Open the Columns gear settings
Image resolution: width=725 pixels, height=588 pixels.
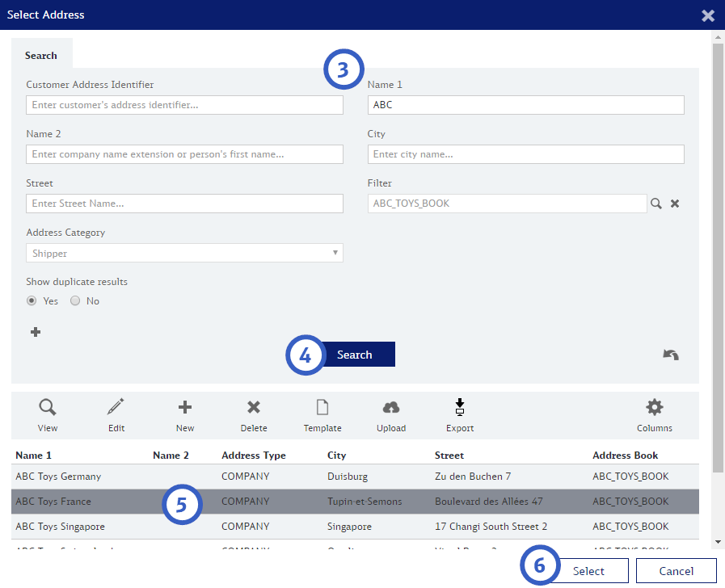pyautogui.click(x=654, y=407)
